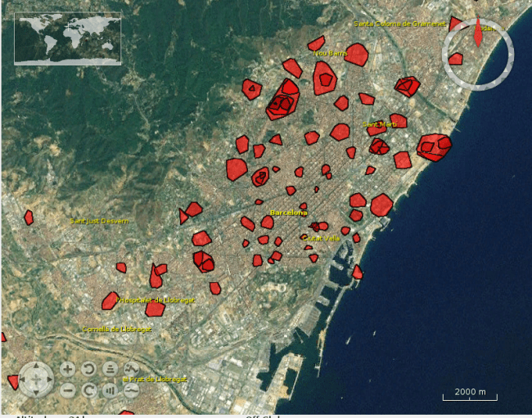Viewport: 532px width, 418px height.
Task: Click the zoom in plus button
Action: (67, 369)
